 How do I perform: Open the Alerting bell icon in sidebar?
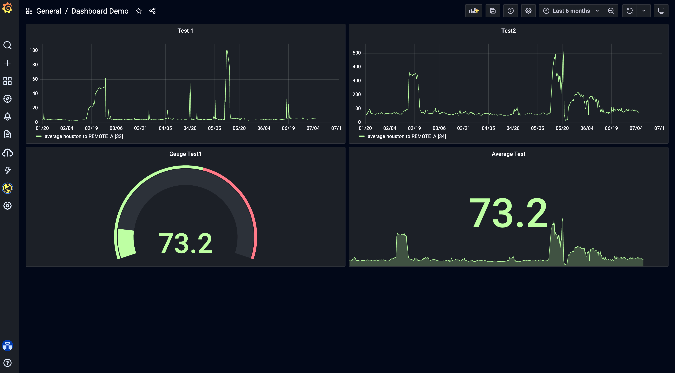(x=7, y=117)
